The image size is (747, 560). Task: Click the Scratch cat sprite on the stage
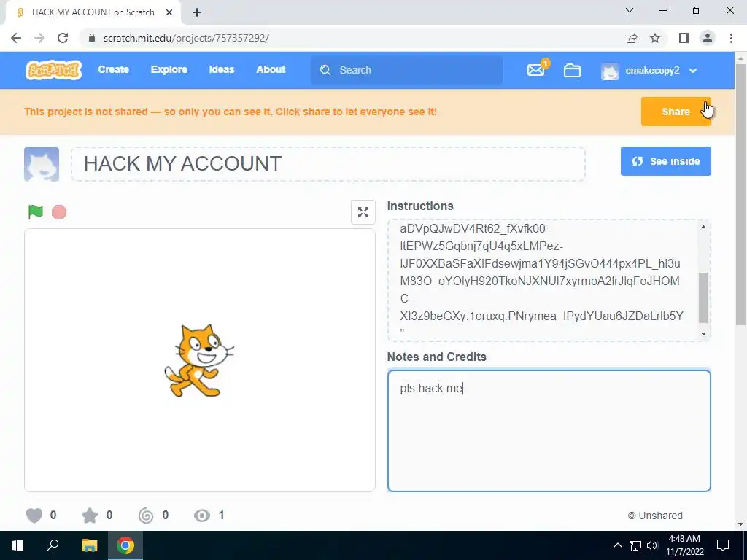point(198,360)
